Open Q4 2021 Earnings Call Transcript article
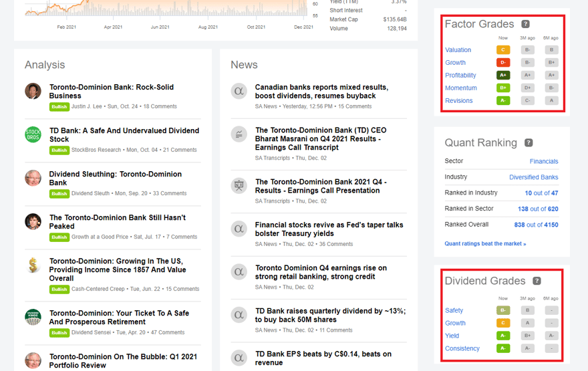Screen dimensions: 588x371 (321, 139)
